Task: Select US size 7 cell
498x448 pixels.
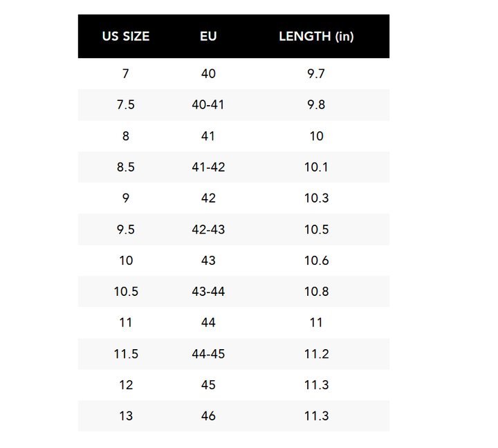Action: [126, 74]
